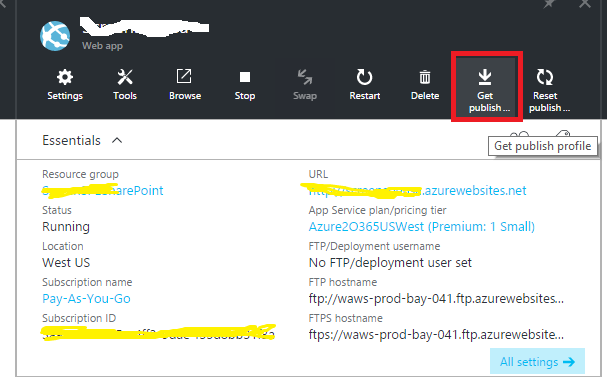
Task: Restart the web app
Action: click(365, 86)
